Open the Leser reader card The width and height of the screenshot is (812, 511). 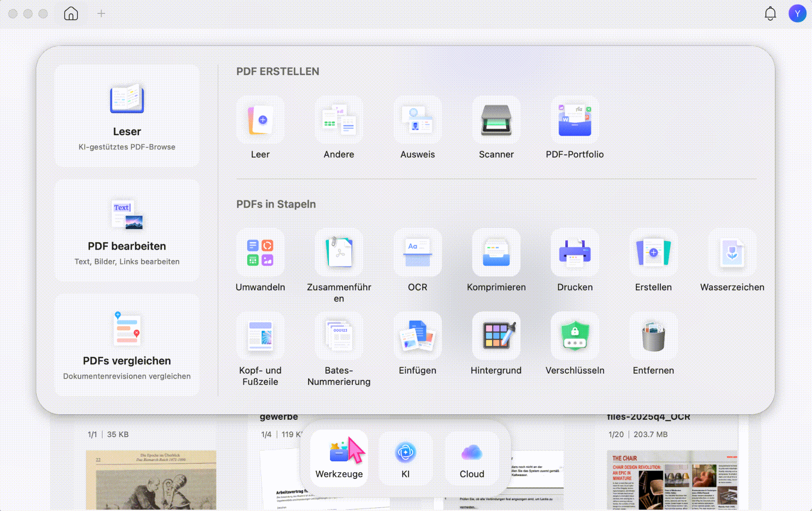point(127,115)
